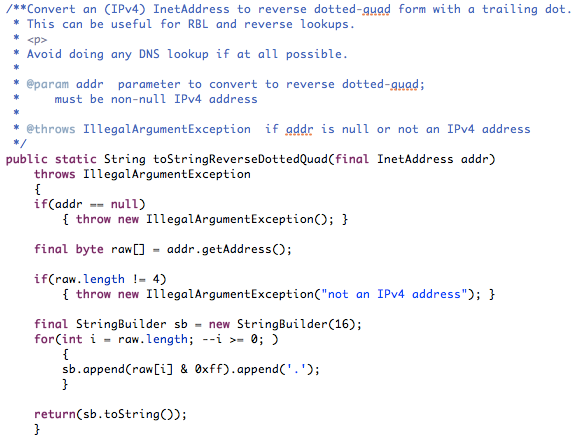Select the @throws Javadoc tag
Viewport: 574px width, 437px height.
[51, 129]
